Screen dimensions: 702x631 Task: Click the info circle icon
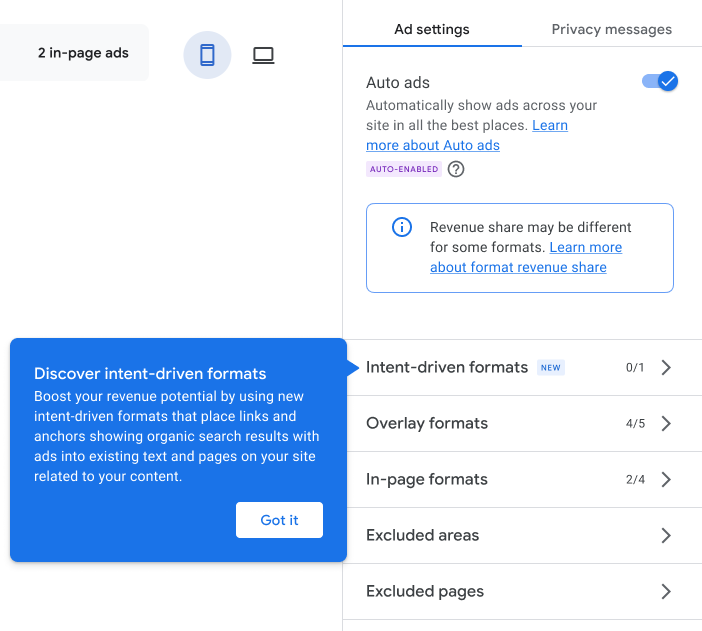click(x=401, y=227)
